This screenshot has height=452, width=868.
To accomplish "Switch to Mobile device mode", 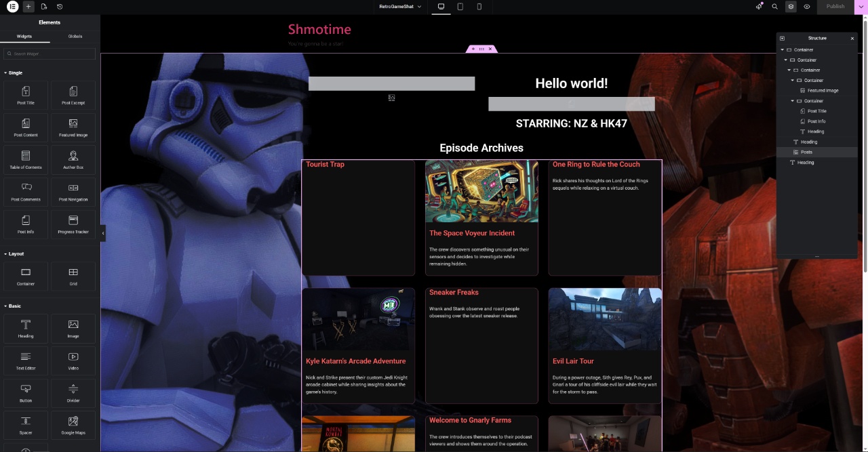I will pos(479,7).
